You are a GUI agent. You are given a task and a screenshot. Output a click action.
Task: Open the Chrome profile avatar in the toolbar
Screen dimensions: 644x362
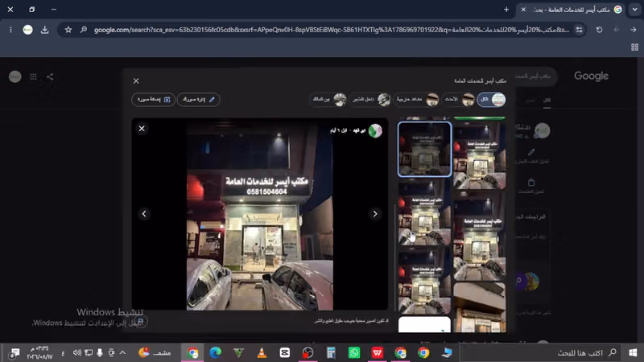pos(27,30)
